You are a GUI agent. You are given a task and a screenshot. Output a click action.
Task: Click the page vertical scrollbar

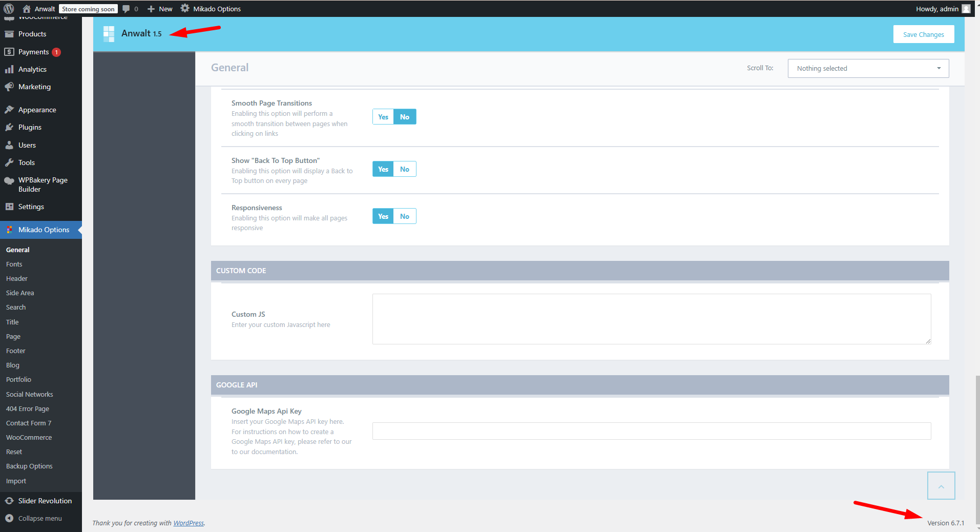(x=977, y=451)
